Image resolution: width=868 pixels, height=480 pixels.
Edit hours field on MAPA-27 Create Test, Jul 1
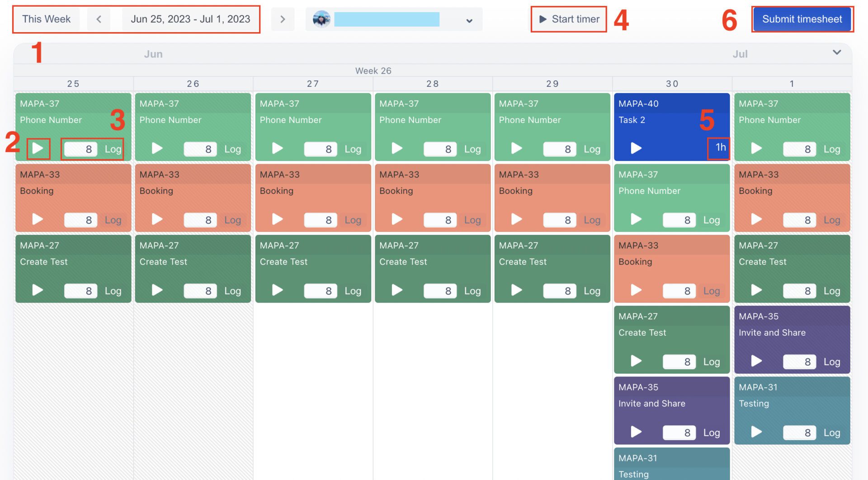point(800,291)
